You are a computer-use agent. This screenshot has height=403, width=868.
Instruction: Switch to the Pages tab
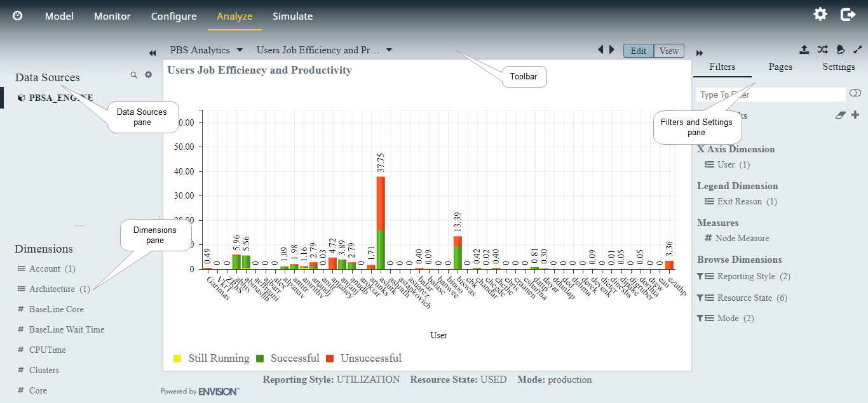(780, 67)
